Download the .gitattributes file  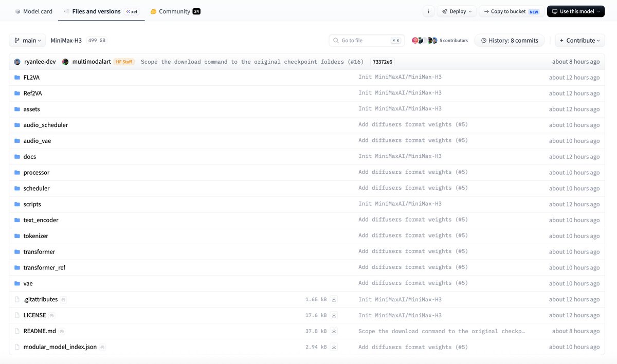(334, 299)
